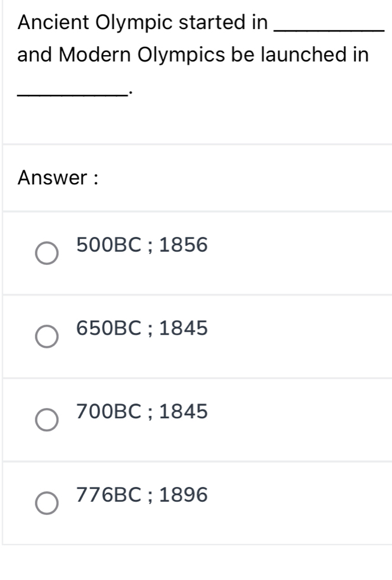This screenshot has width=392, height=580.
Task: Choose the 650BC ; 1845 radio option
Action: click(x=46, y=336)
